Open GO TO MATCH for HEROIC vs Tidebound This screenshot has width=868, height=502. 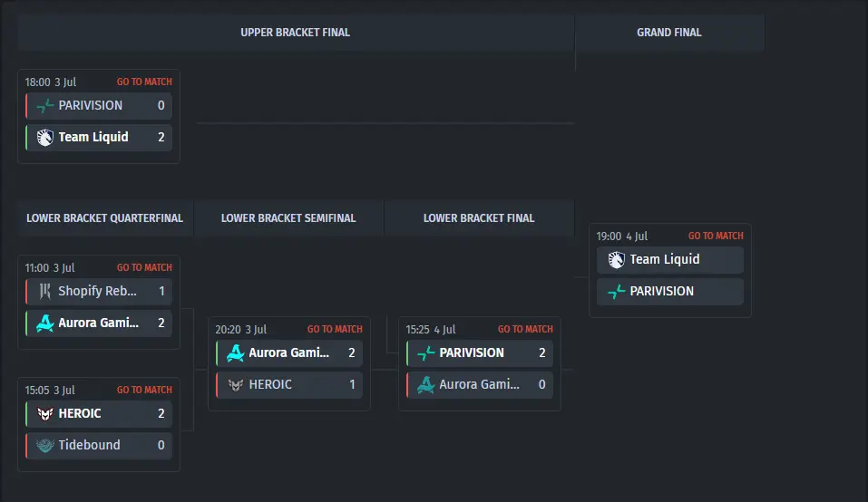[144, 390]
